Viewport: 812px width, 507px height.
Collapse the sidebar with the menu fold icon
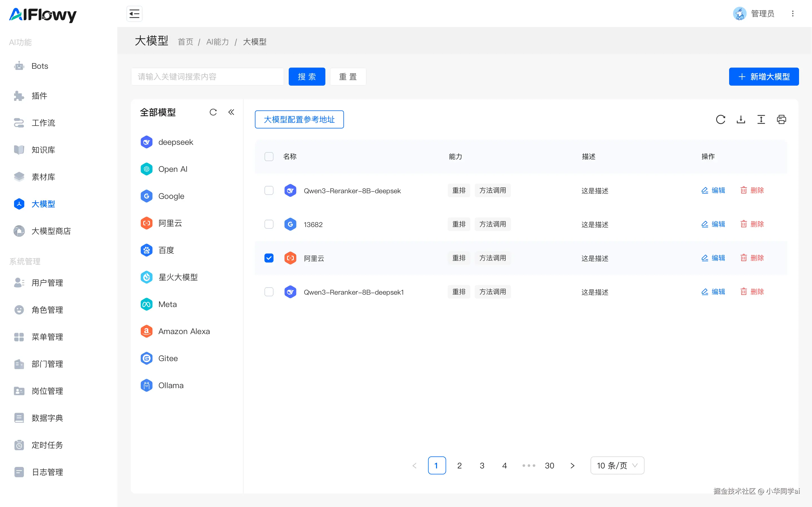coord(134,14)
